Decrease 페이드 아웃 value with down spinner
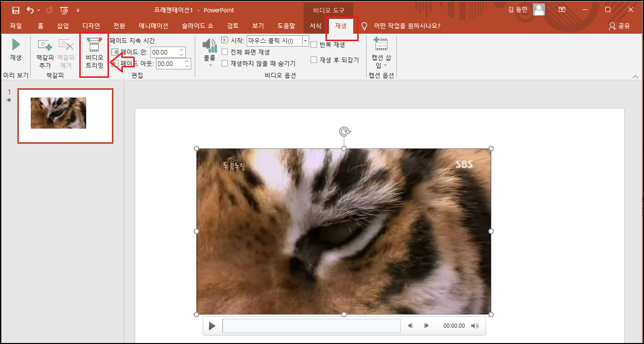The image size is (644, 344). [187, 66]
